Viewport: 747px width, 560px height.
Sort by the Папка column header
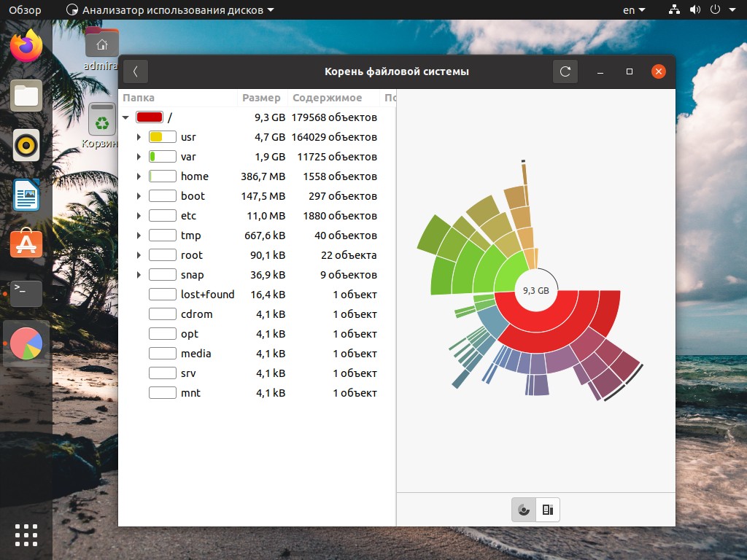(178, 98)
